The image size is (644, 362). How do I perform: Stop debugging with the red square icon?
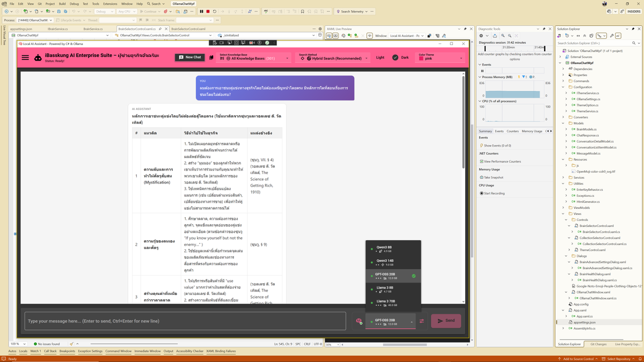208,11
